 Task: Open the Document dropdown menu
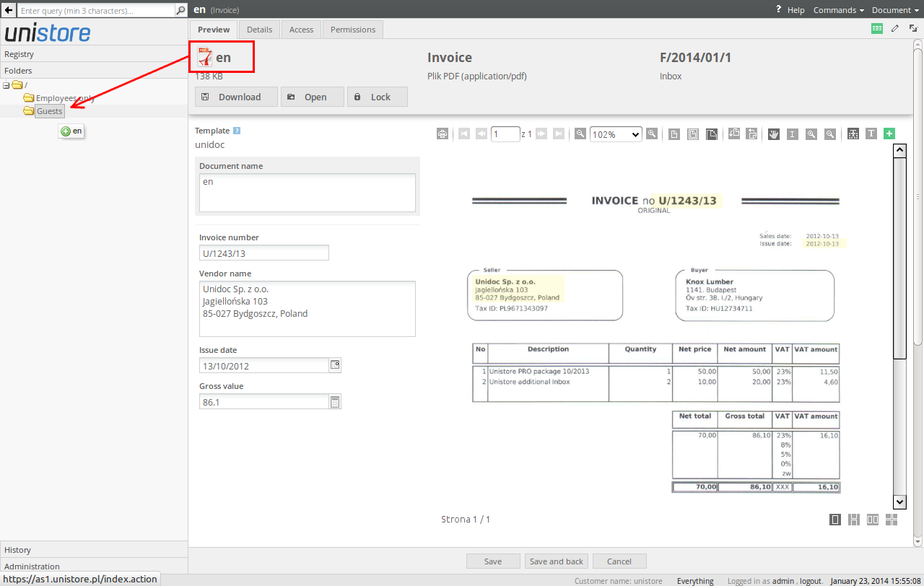tap(895, 10)
